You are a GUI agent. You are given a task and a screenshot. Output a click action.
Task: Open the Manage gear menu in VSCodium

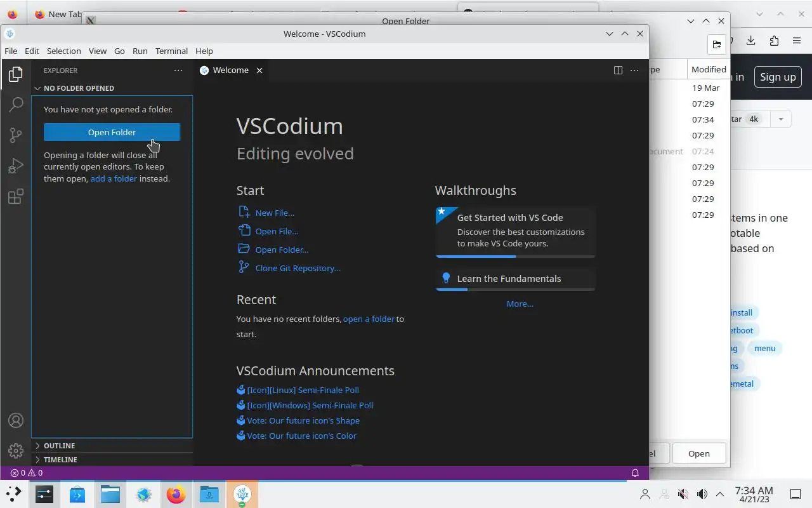[x=16, y=451]
